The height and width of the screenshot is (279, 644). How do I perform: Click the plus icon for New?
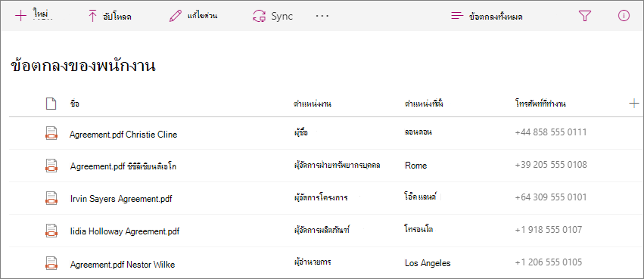(20, 16)
